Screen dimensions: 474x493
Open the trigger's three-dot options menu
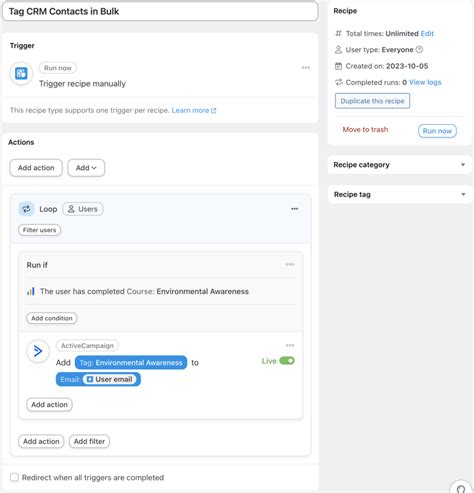306,68
